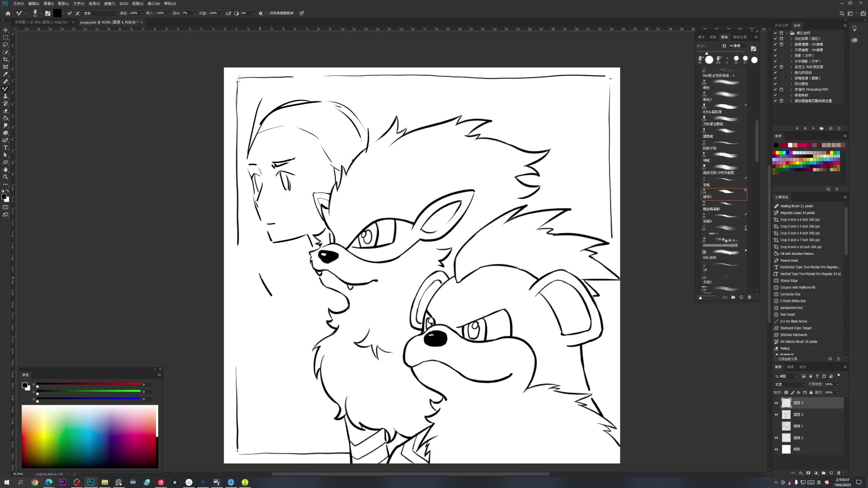Play the selected action
This screenshot has height=488, width=868.
[813, 128]
